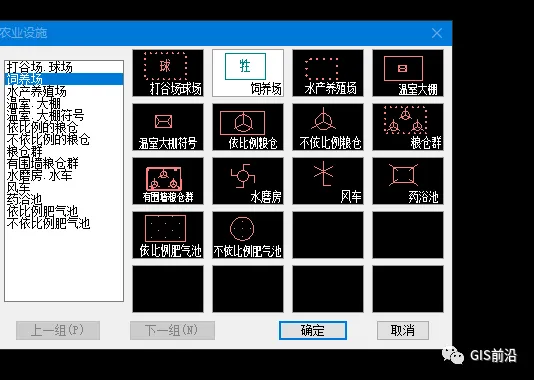The image size is (534, 380).
Task: Select 饲养场 highlighted list entry
Action: click(64, 79)
